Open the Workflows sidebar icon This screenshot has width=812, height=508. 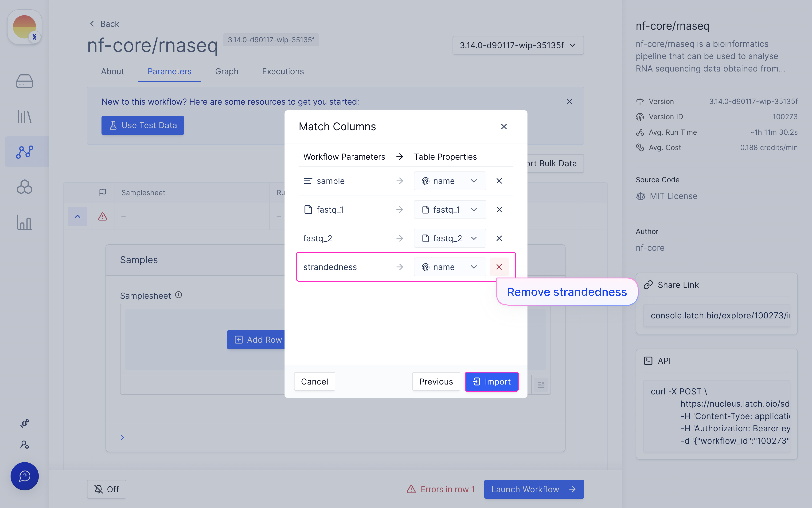pyautogui.click(x=24, y=152)
